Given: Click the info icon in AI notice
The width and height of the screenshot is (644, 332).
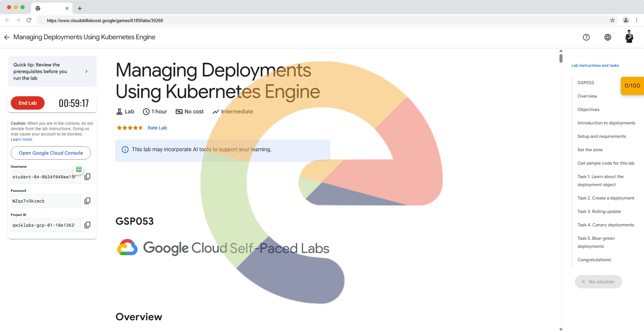Looking at the screenshot, I should (x=125, y=150).
